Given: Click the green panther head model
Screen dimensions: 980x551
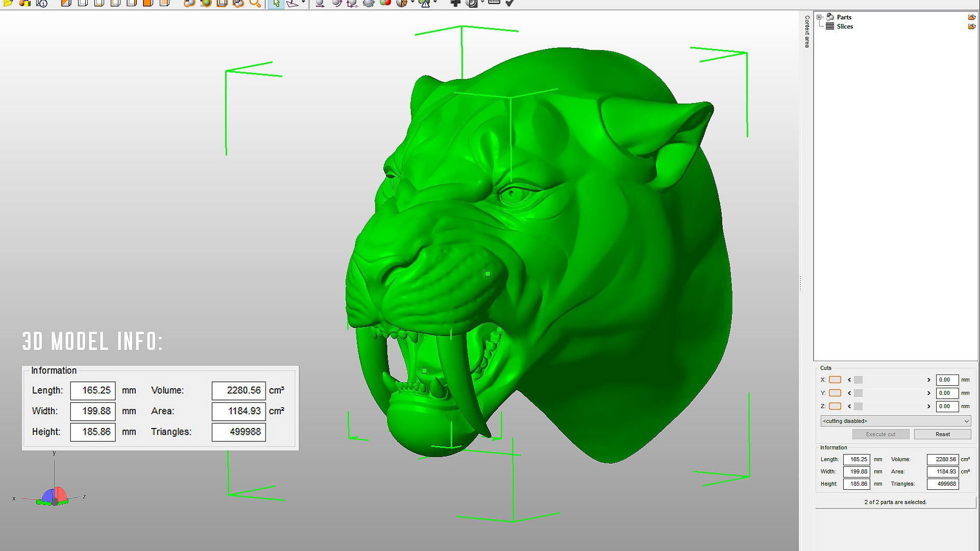Looking at the screenshot, I should [538, 255].
